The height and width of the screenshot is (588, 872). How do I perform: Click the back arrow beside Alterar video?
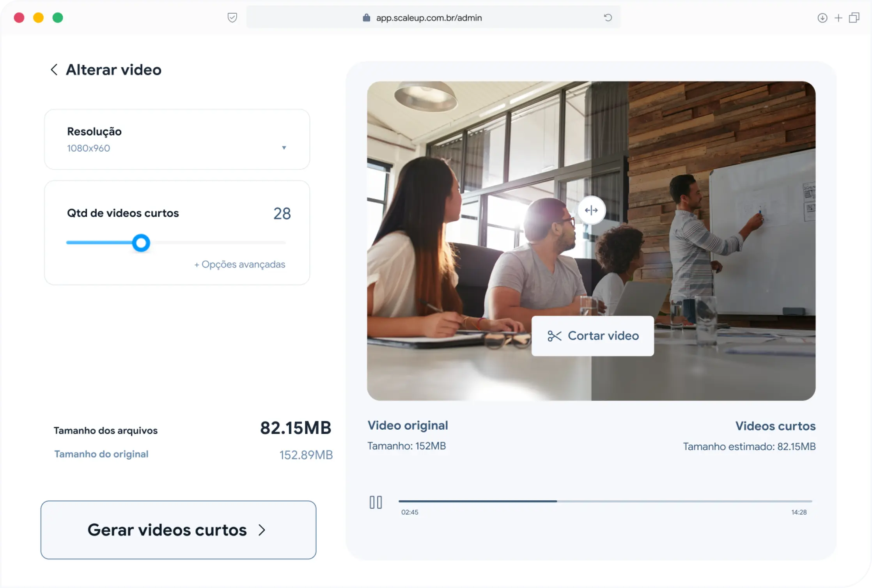(54, 70)
